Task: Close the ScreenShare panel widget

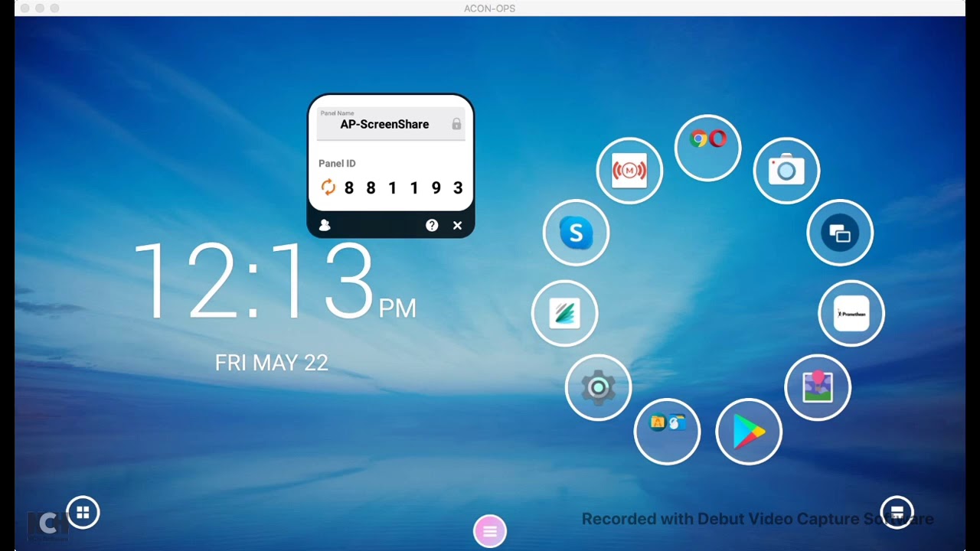Action: click(x=457, y=225)
